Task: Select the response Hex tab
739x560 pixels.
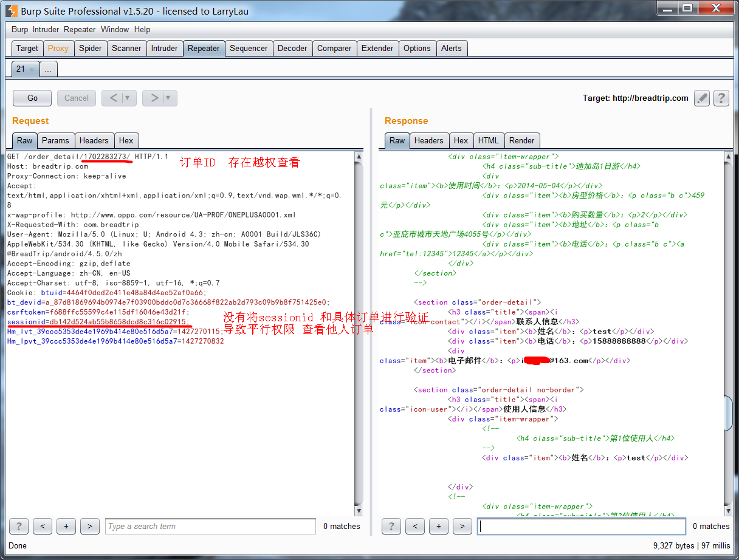Action: 461,140
